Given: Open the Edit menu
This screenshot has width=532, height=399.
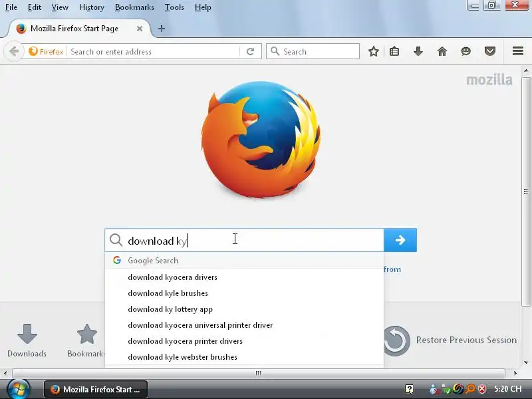Looking at the screenshot, I should [x=35, y=7].
